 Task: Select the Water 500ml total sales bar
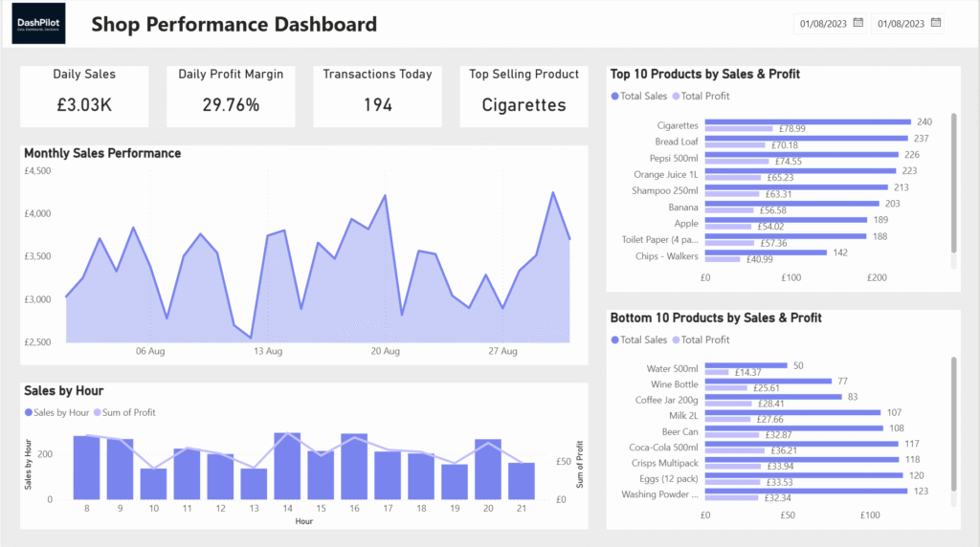coord(746,365)
